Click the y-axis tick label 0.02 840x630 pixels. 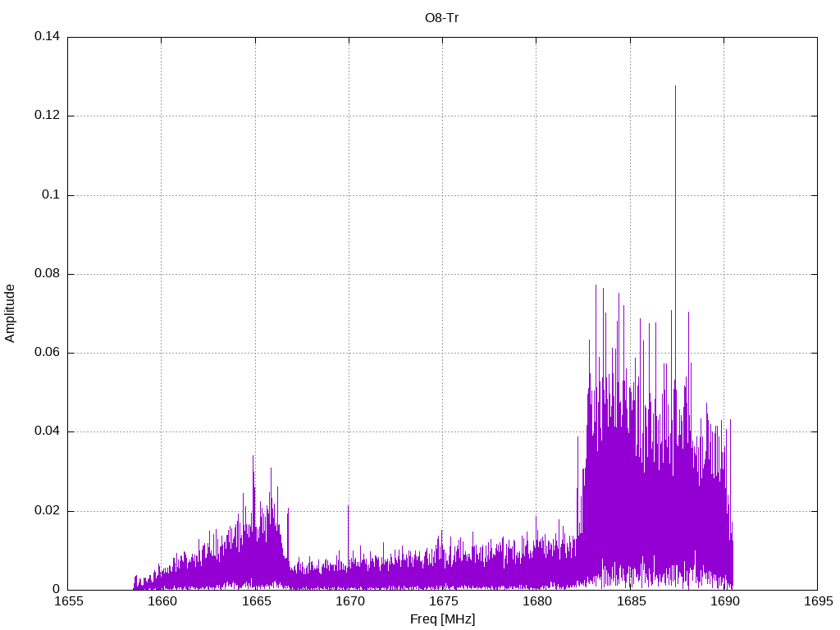click(47, 510)
